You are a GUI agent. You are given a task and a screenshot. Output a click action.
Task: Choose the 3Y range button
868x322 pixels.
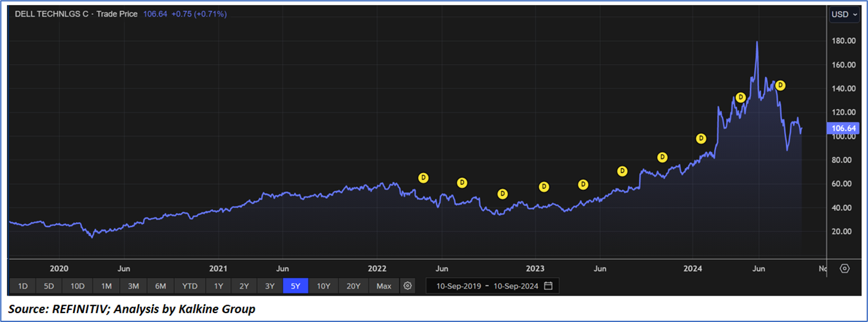270,285
